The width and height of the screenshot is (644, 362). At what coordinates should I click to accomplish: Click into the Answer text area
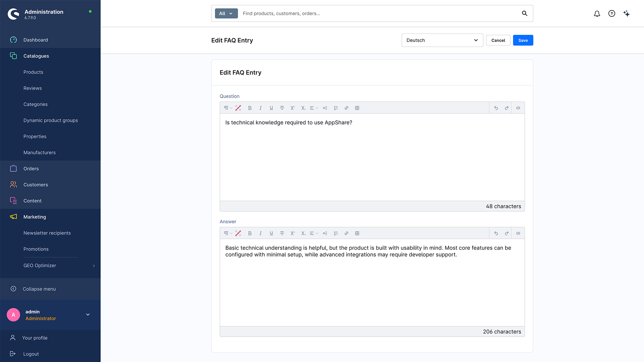coord(372,283)
